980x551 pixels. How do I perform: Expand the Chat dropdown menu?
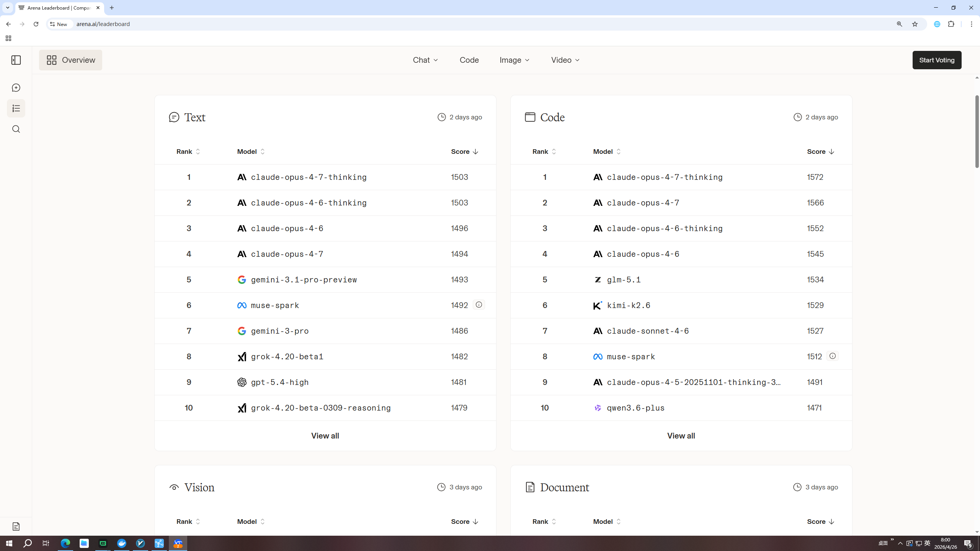425,60
